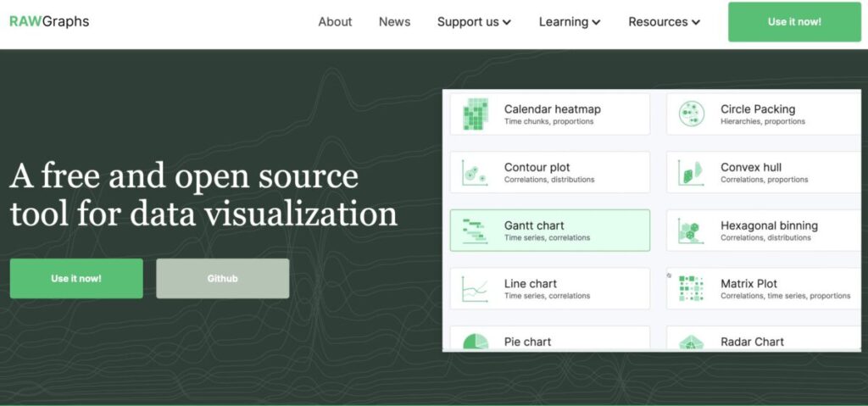Go to the News page

tap(394, 22)
